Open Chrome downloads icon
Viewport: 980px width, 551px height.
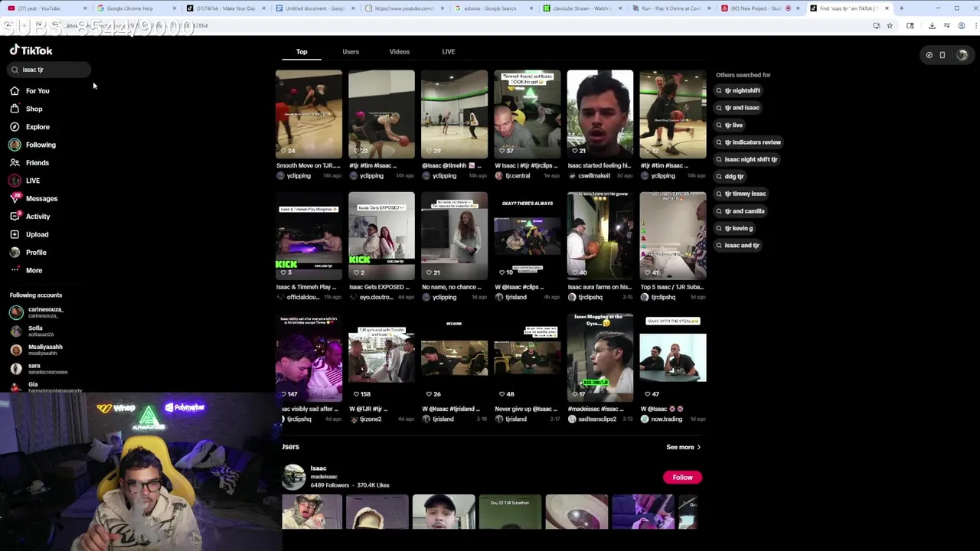tap(932, 25)
